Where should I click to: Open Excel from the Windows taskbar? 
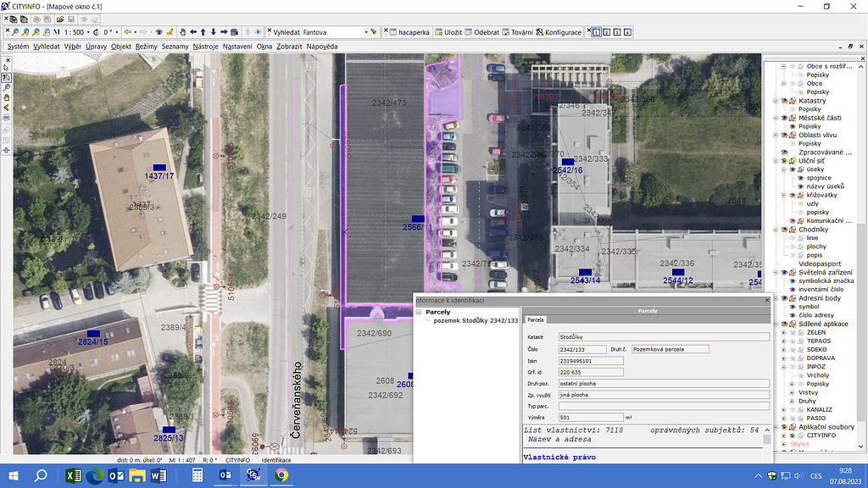(72, 475)
